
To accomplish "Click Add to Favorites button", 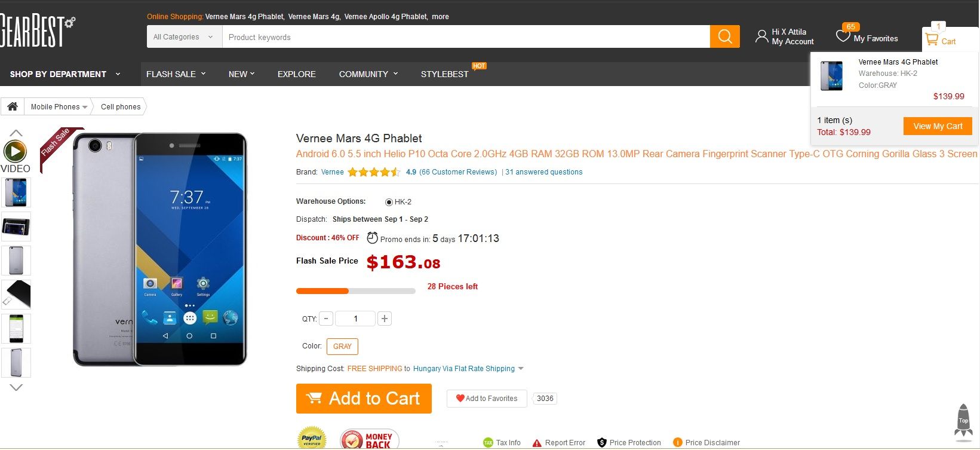I will (487, 399).
